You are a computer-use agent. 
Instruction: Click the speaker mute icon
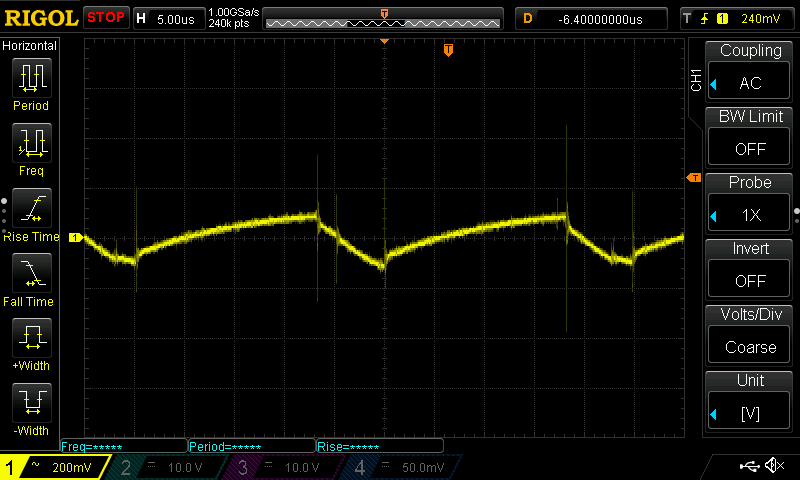pyautogui.click(x=773, y=465)
